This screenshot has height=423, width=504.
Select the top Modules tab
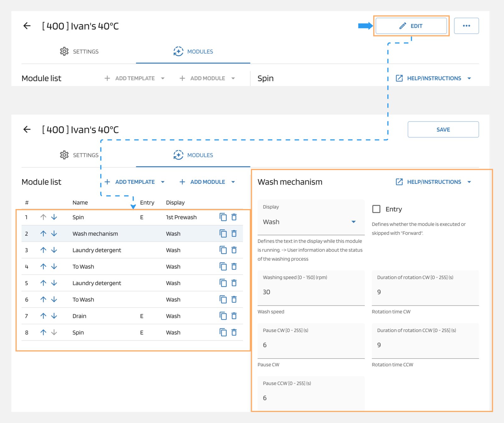pos(193,52)
